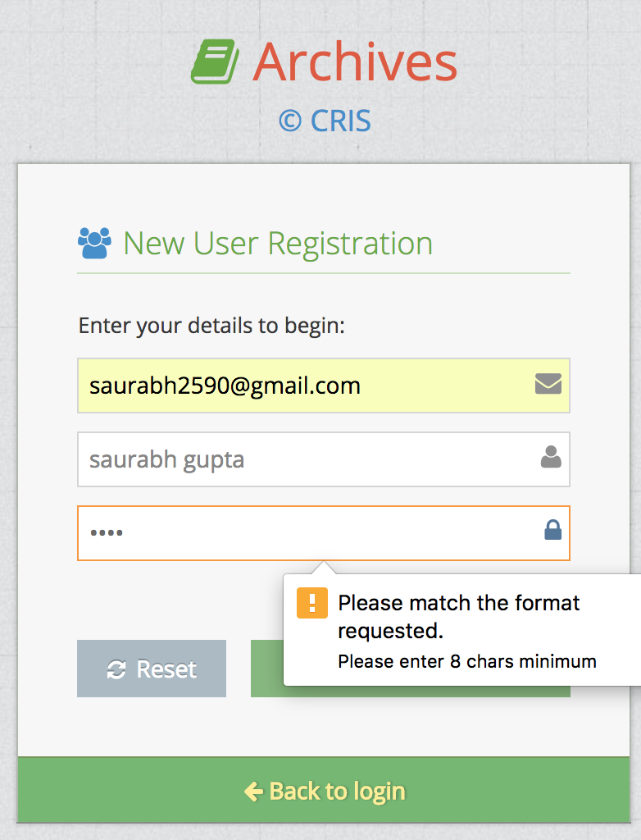Click the Archives title text

pyautogui.click(x=355, y=62)
